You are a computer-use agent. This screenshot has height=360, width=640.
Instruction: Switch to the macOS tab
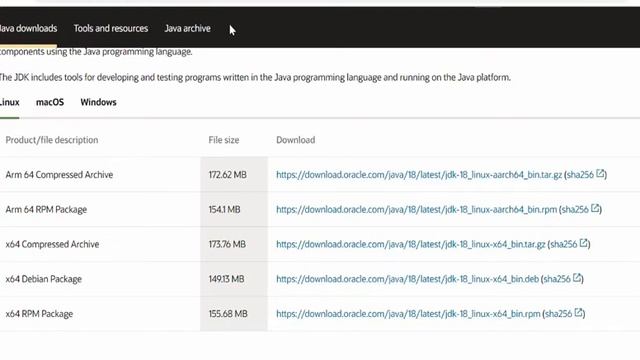(x=50, y=102)
